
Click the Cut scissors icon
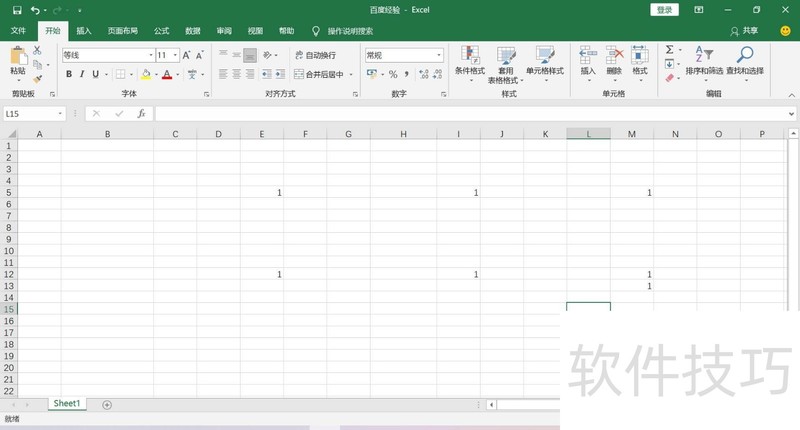(38, 50)
